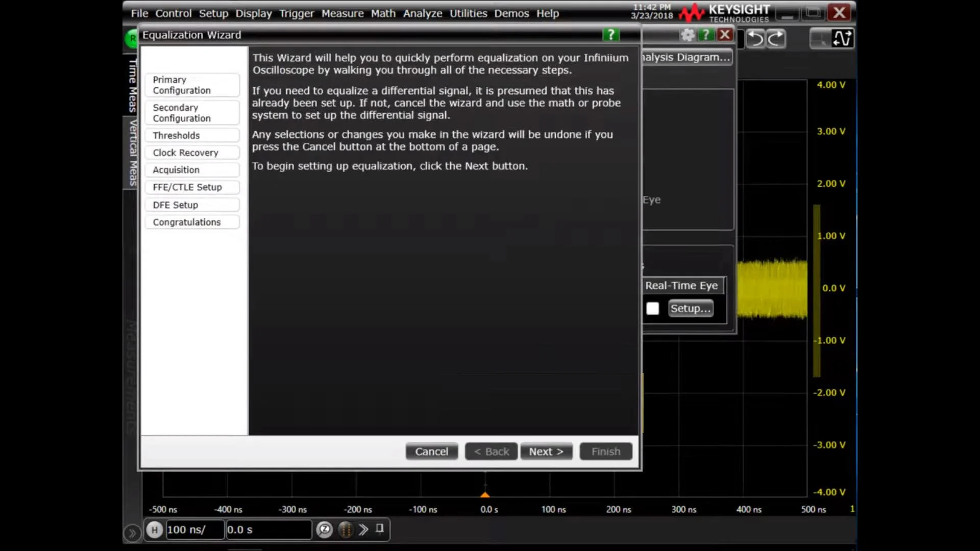
Task: Click the 4.00 V axis label
Action: [x=831, y=85]
